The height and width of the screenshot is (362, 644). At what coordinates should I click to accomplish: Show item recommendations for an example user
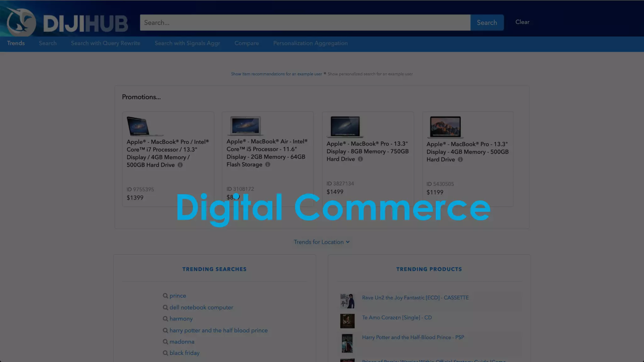276,74
